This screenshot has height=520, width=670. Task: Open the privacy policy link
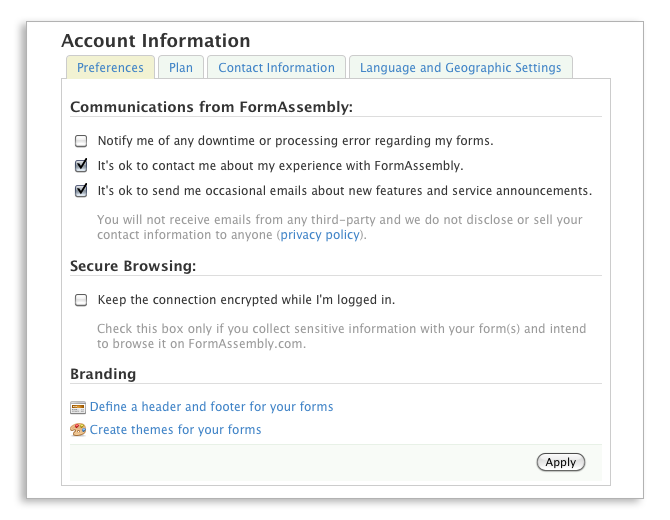[320, 235]
